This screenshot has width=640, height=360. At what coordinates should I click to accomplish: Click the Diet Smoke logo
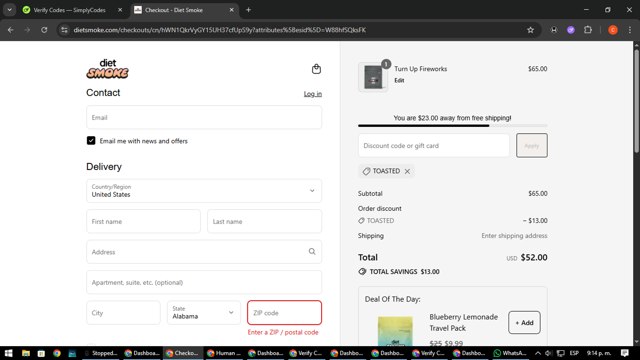click(108, 69)
